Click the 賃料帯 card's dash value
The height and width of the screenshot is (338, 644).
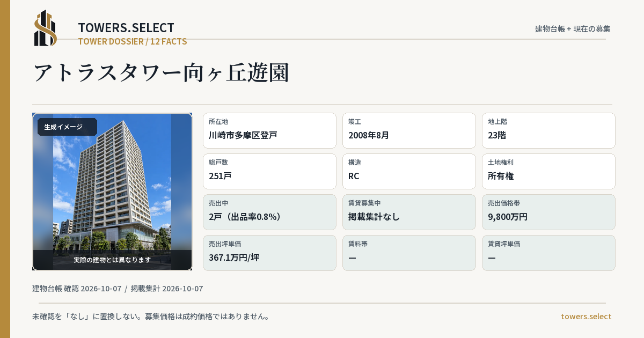tap(352, 258)
